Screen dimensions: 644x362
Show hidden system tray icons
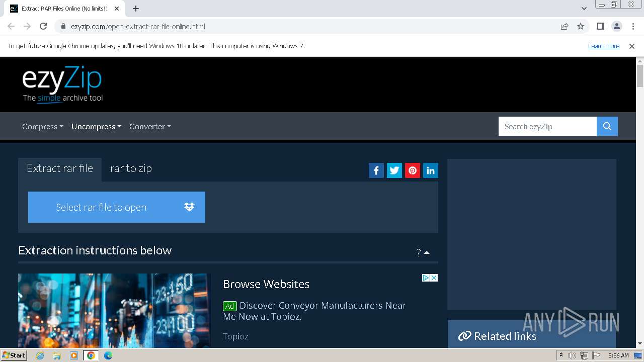[561, 355]
